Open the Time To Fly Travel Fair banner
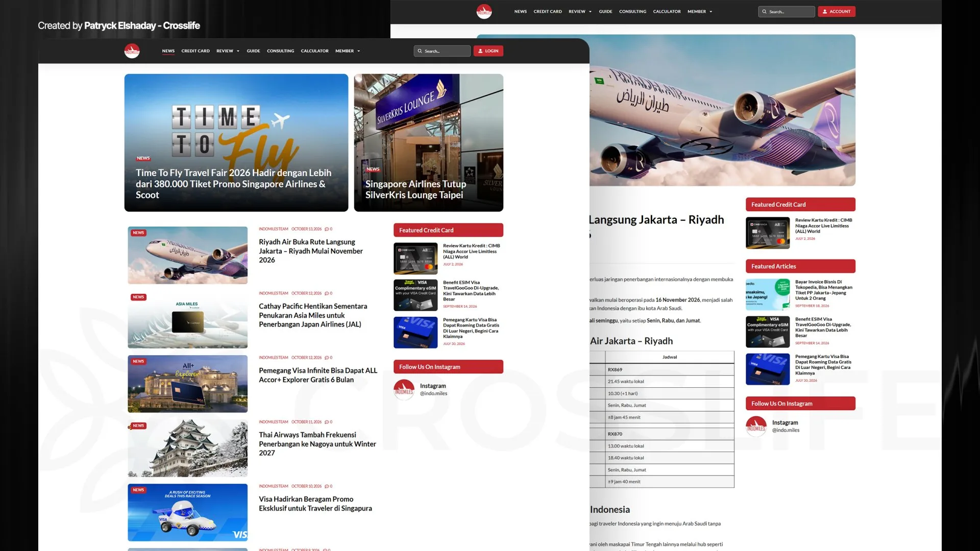This screenshot has height=551, width=980. tap(236, 143)
